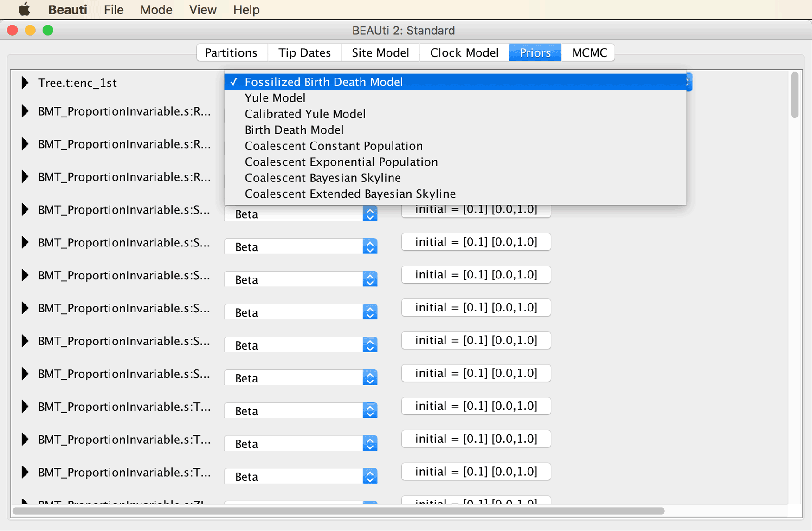Image resolution: width=812 pixels, height=531 pixels.
Task: Expand the Tree.t:enc_1st prior row
Action: click(25, 83)
